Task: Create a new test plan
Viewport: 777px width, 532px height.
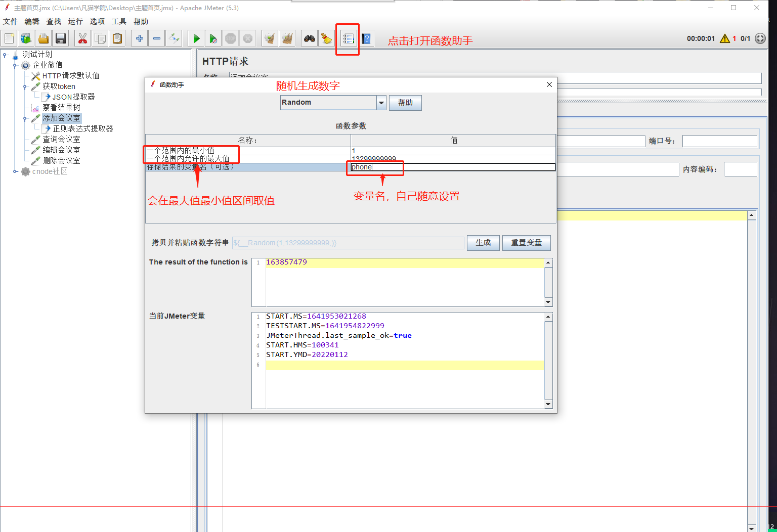Action: [x=9, y=38]
